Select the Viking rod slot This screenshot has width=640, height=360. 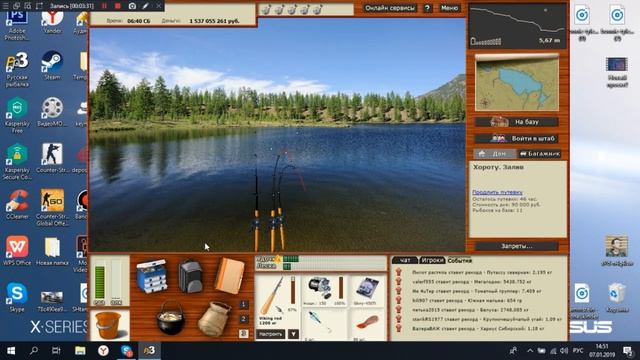[277, 301]
